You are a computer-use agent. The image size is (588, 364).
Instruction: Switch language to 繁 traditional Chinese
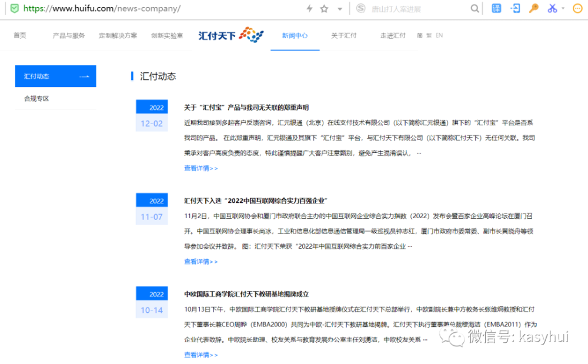coord(429,36)
